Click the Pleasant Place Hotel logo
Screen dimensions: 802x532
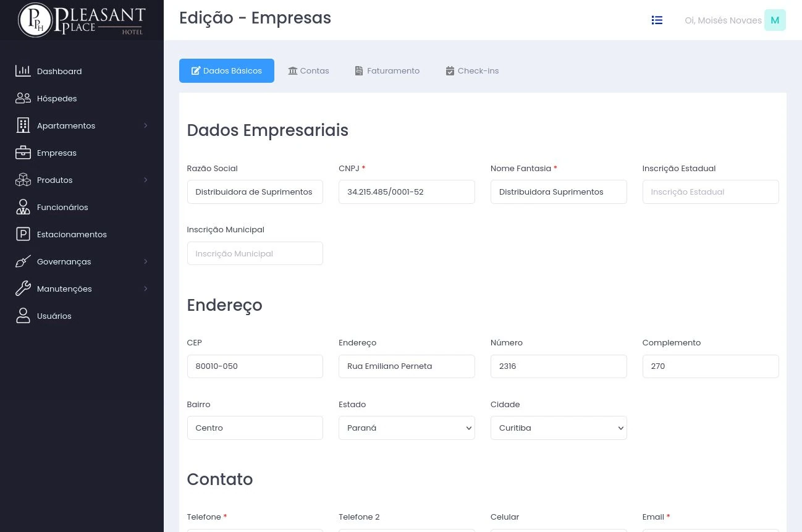(x=82, y=20)
